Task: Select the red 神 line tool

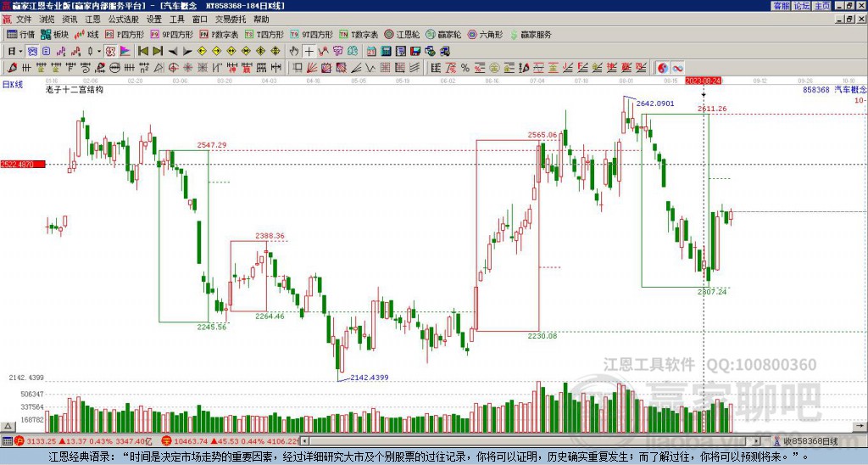Action: [x=232, y=68]
